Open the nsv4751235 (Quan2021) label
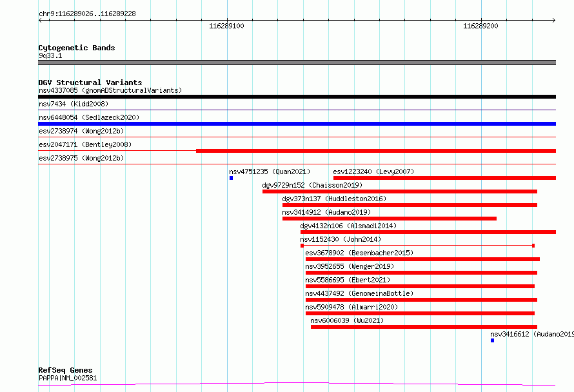The height and width of the screenshot is (392, 574). pyautogui.click(x=270, y=171)
